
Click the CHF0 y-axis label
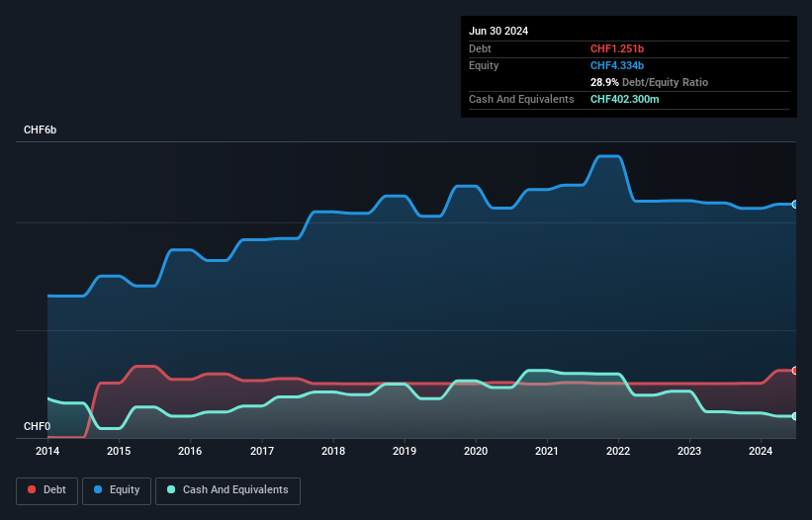[x=37, y=426]
